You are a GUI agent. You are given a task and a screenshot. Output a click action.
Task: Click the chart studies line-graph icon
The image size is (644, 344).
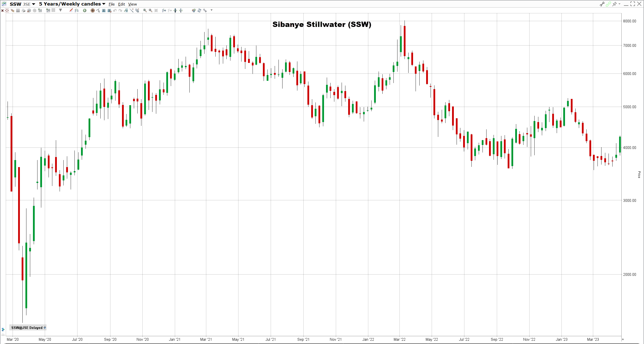pos(48,10)
